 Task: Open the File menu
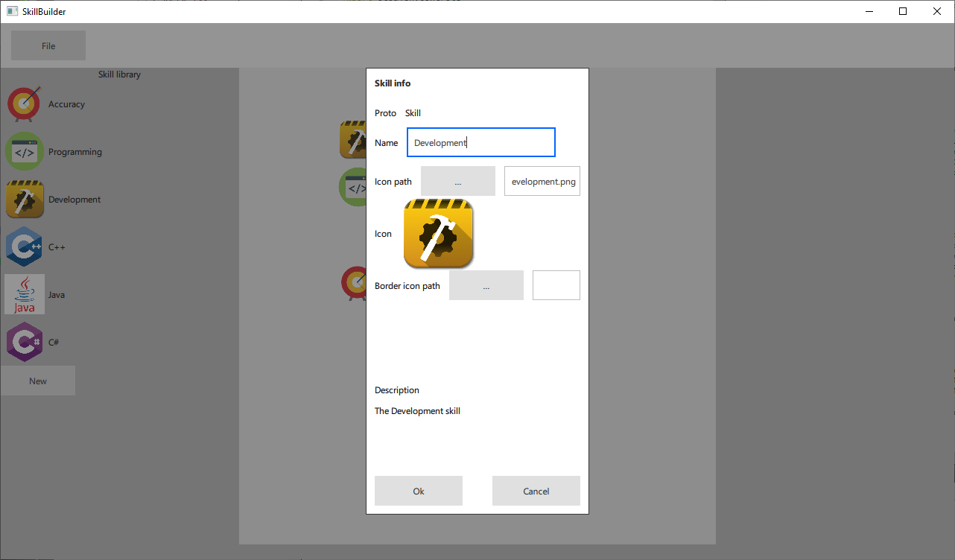coord(48,46)
